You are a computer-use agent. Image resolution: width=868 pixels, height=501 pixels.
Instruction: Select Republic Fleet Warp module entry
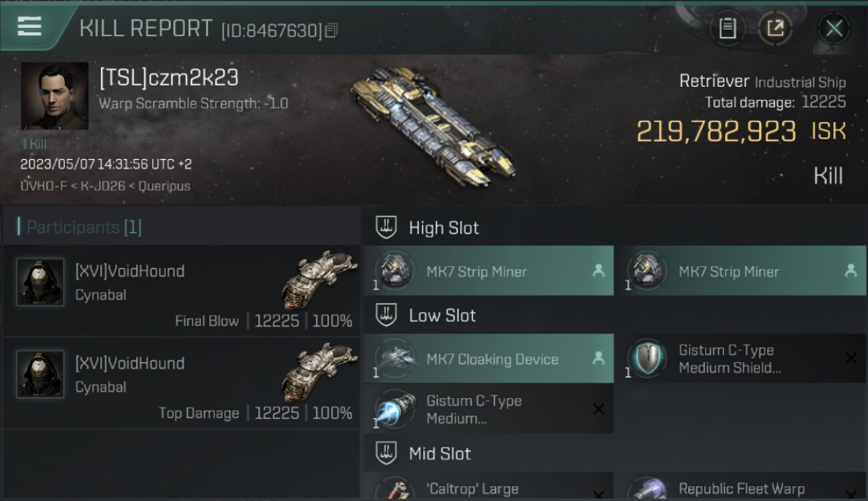point(740,486)
